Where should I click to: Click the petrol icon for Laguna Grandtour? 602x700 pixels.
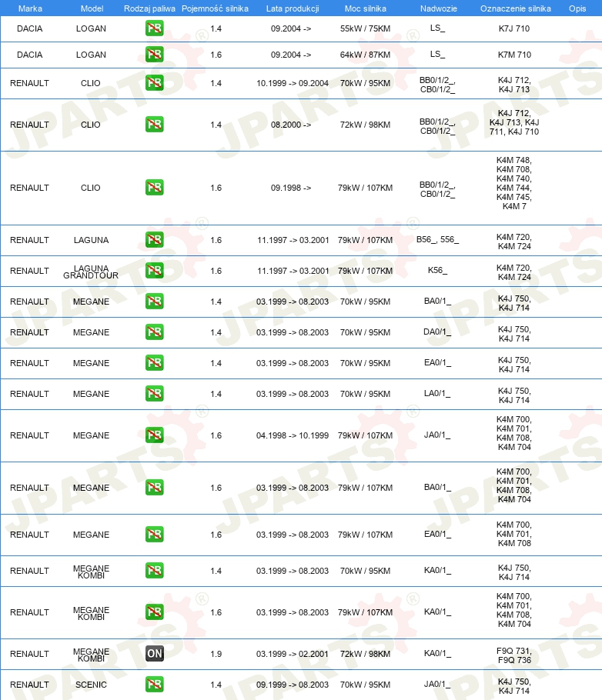pos(154,271)
